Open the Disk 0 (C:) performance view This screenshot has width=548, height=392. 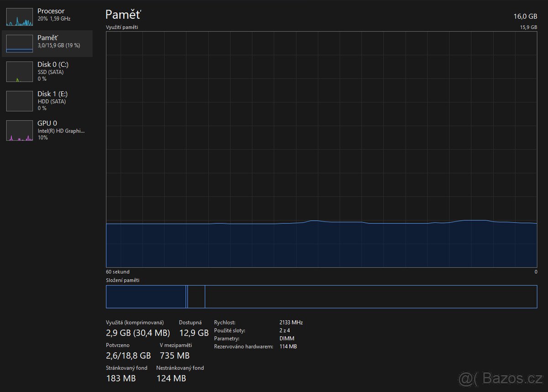(53, 64)
